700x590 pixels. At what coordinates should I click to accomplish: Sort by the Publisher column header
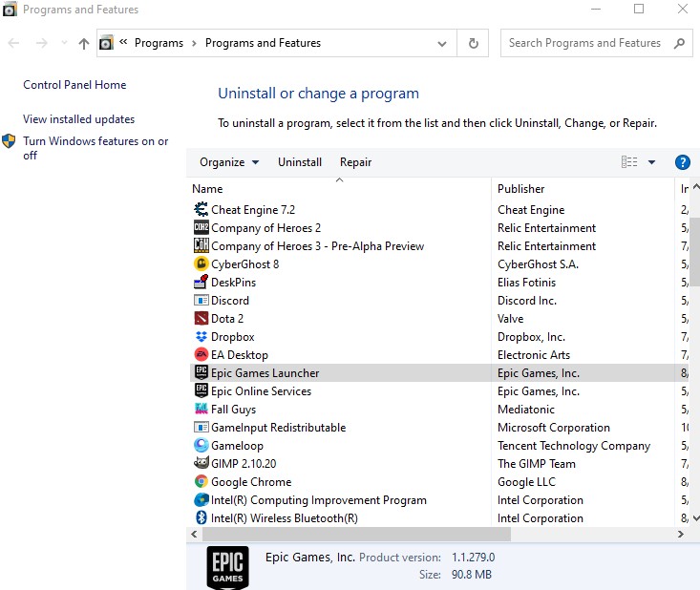583,188
